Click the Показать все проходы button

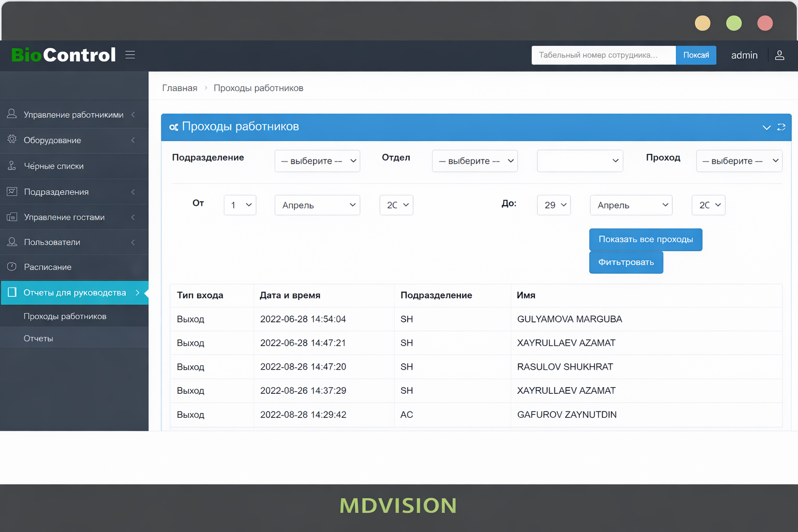pos(645,240)
